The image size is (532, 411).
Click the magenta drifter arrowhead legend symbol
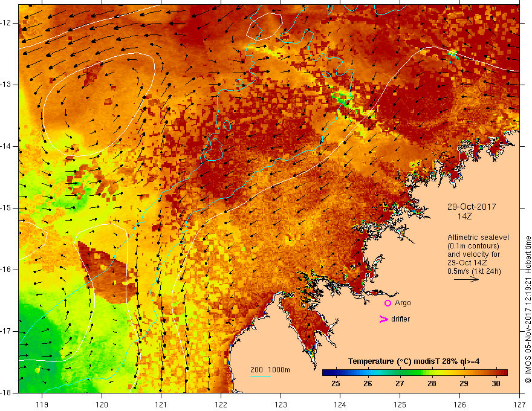[383, 319]
